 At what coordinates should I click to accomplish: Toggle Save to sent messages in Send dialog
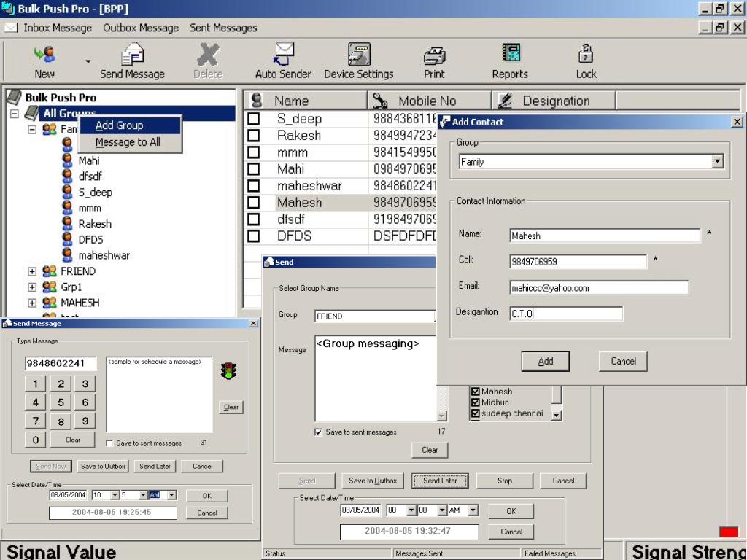coord(318,432)
